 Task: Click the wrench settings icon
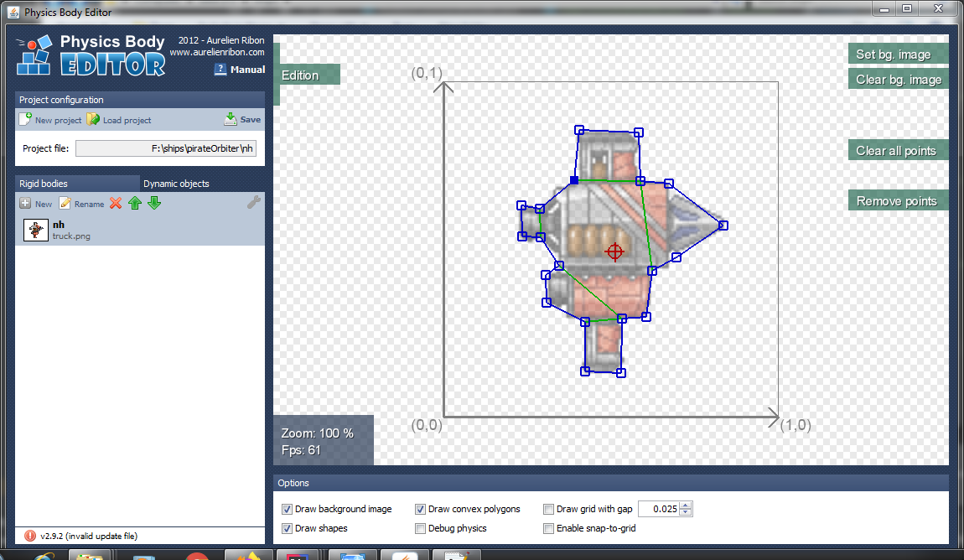tap(254, 202)
